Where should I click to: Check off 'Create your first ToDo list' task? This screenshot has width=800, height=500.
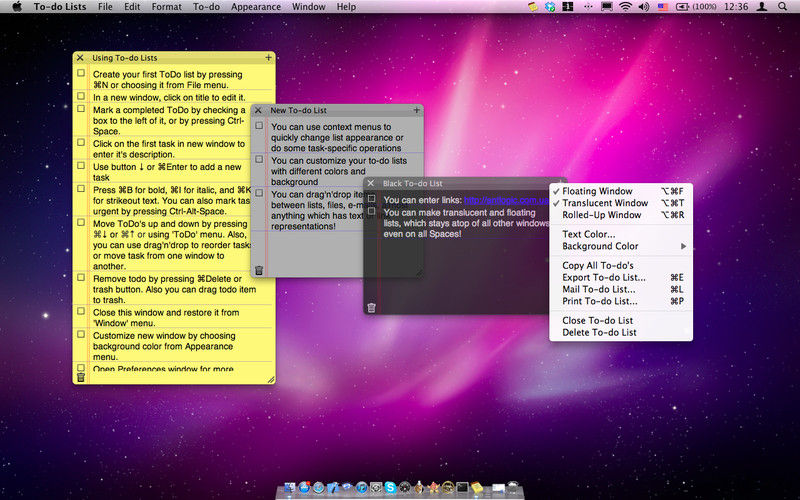pyautogui.click(x=81, y=73)
